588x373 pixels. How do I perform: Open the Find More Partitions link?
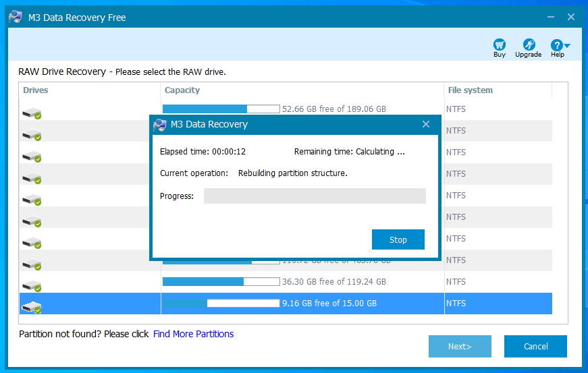194,334
